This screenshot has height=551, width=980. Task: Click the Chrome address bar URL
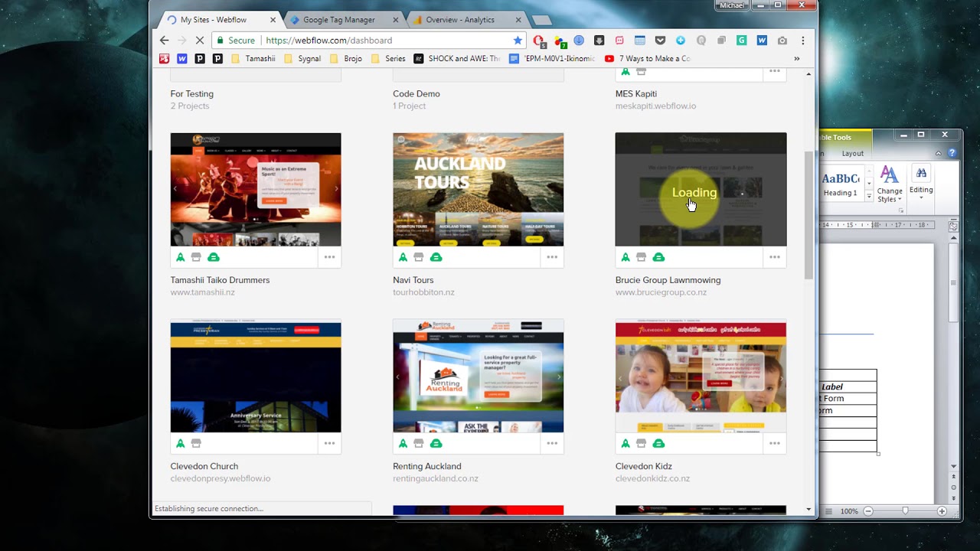[329, 41]
